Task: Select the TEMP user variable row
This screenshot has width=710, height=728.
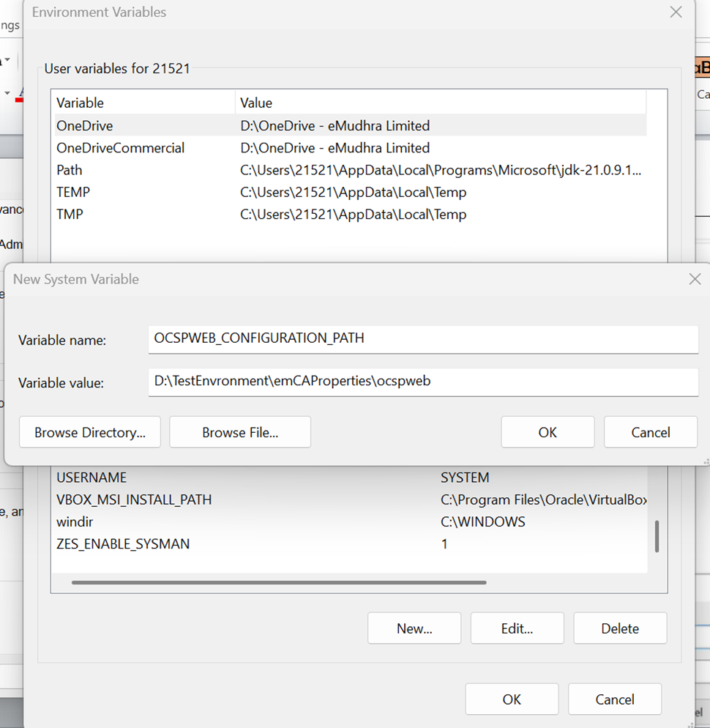Action: pos(73,192)
